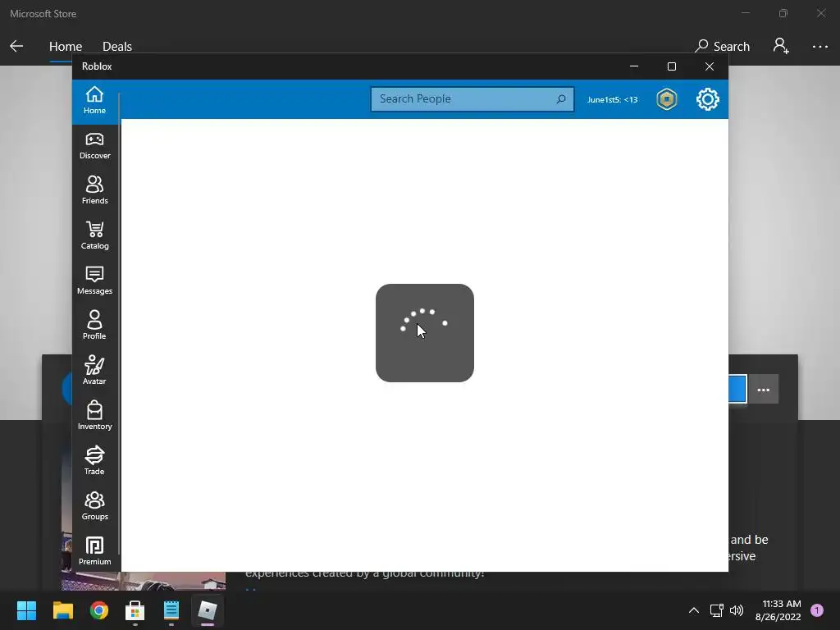Open Search in Microsoft Store

(722, 47)
